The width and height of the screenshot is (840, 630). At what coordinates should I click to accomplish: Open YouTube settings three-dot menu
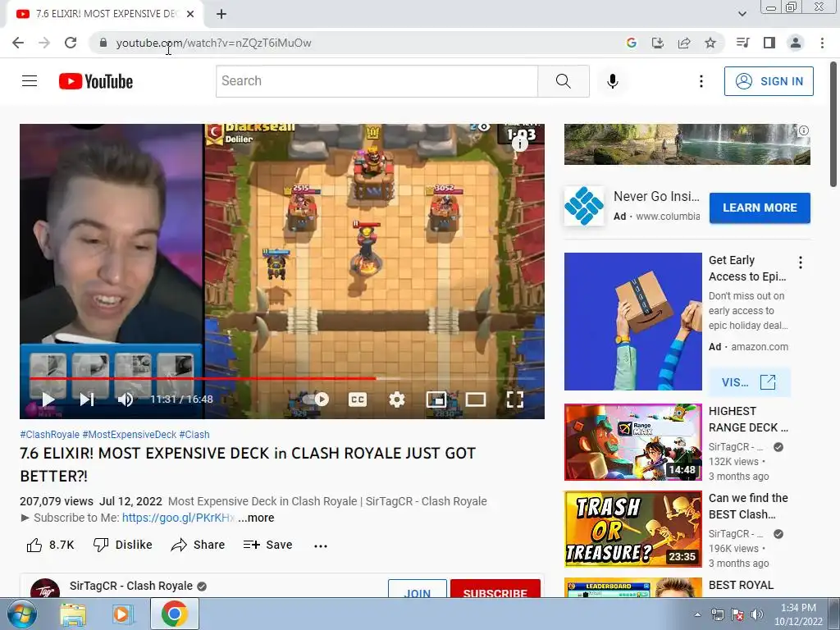(x=701, y=81)
